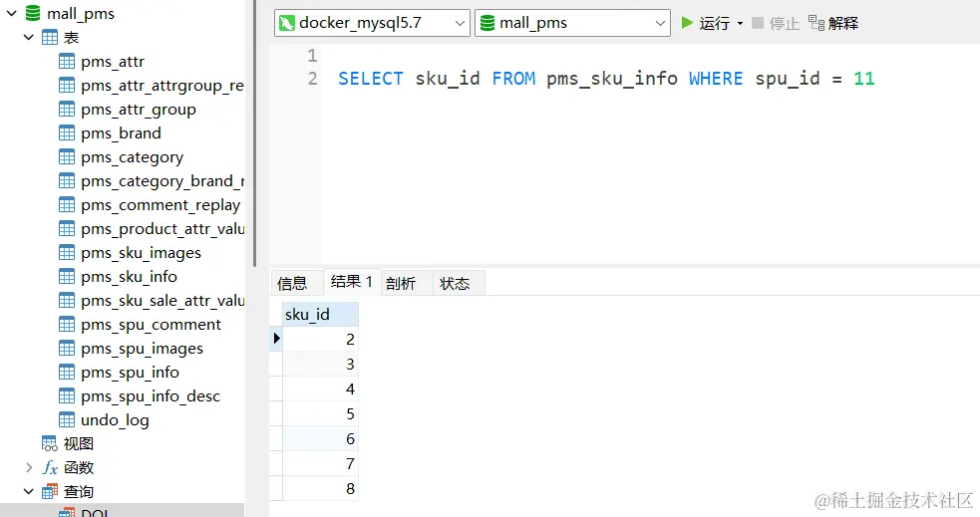The width and height of the screenshot is (980, 517).
Task: Select the pms_sku_info table name
Action: 129,277
